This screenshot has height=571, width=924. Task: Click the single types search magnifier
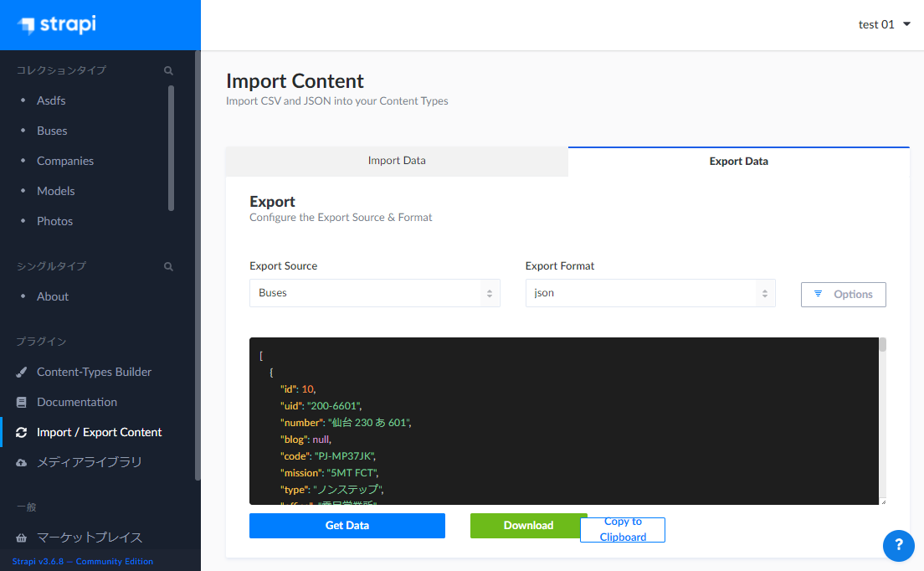pyautogui.click(x=168, y=265)
